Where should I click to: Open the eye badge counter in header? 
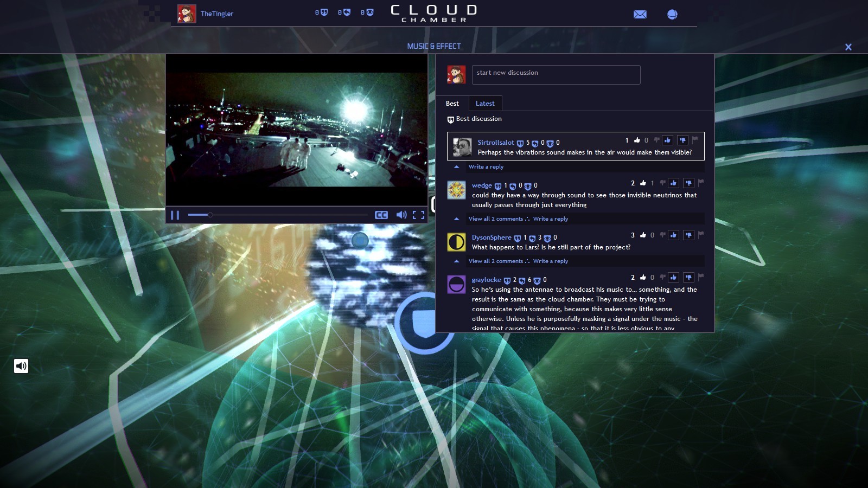tap(367, 12)
